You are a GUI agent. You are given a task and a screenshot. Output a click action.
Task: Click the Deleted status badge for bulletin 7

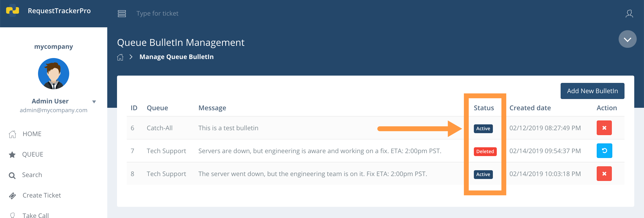point(485,151)
